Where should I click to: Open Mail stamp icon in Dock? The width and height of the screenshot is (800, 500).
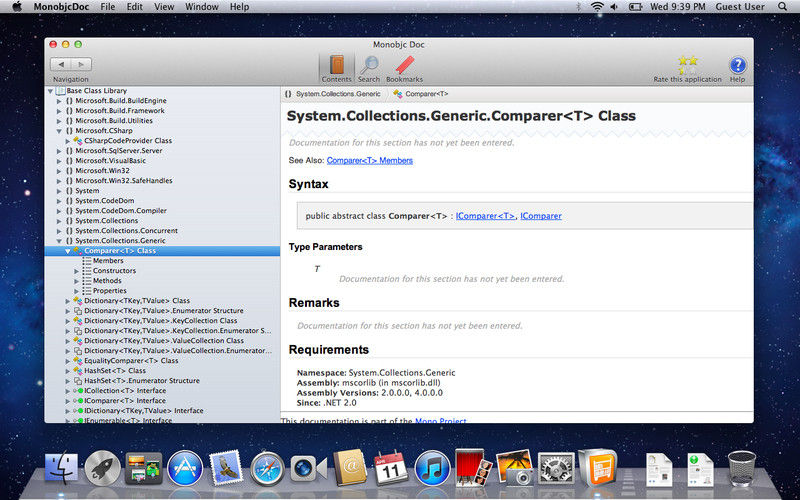point(226,467)
